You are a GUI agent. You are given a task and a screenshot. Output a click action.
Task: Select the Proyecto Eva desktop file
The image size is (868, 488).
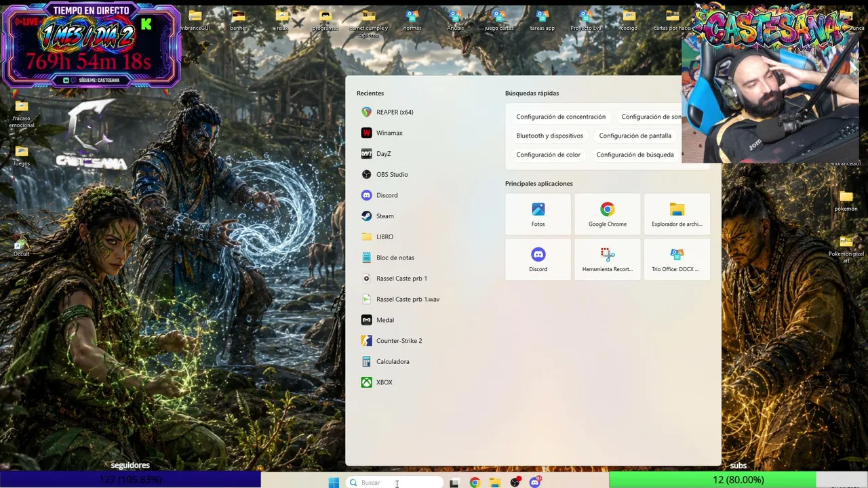586,20
